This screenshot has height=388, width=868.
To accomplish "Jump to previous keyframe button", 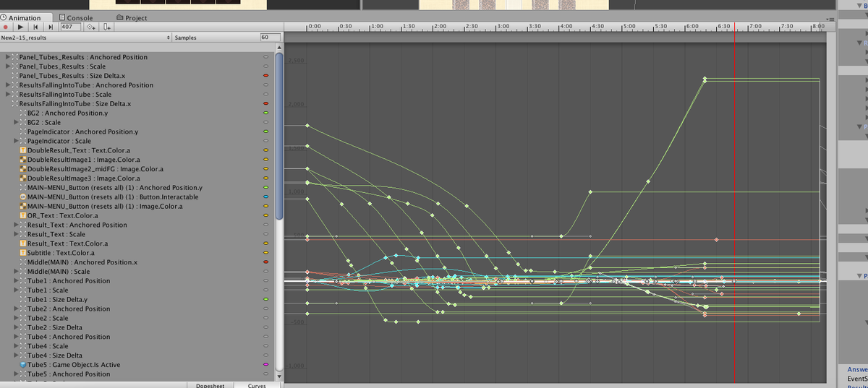I will coord(35,27).
